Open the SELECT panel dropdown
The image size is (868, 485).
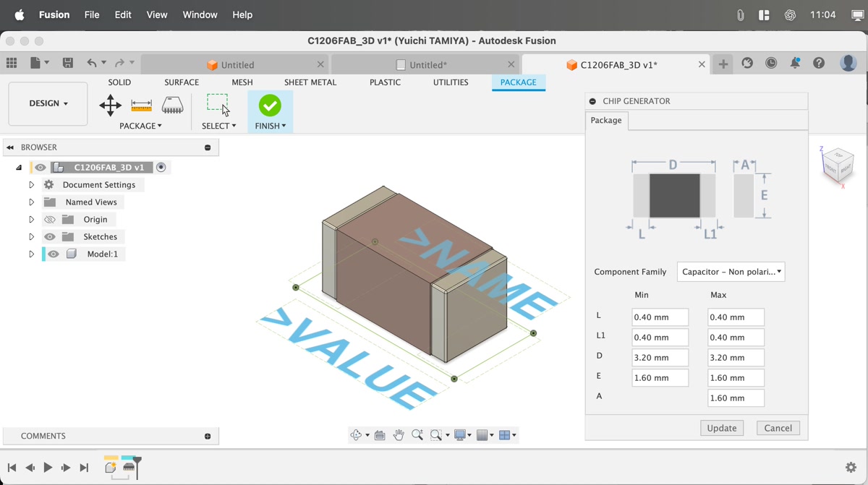(218, 126)
